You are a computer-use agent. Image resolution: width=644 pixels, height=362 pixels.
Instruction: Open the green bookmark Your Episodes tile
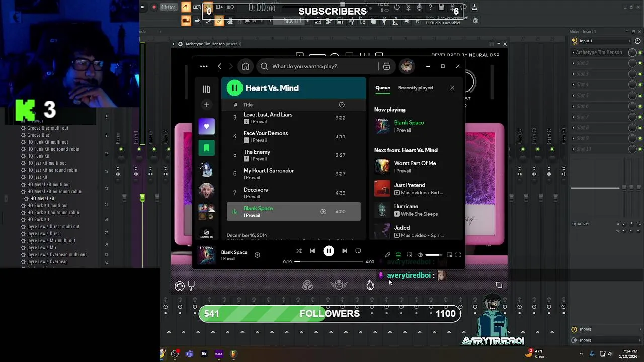[206, 148]
